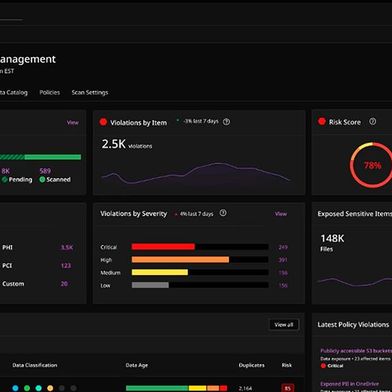392x392 pixels.
Task: Click red status dot on Violations by Item
Action: pos(103,122)
